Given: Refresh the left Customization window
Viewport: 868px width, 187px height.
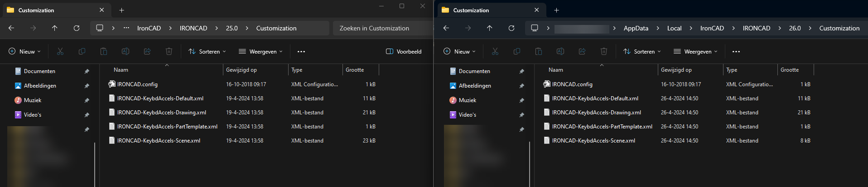Looking at the screenshot, I should click(77, 28).
